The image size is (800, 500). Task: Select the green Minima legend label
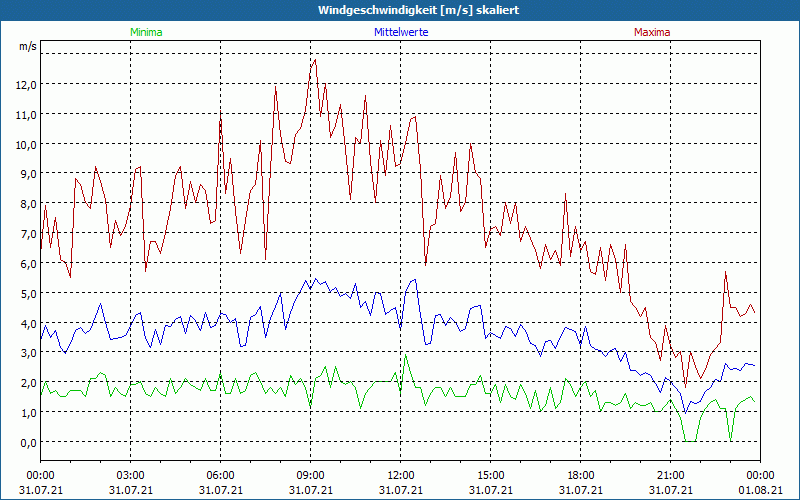tap(146, 32)
